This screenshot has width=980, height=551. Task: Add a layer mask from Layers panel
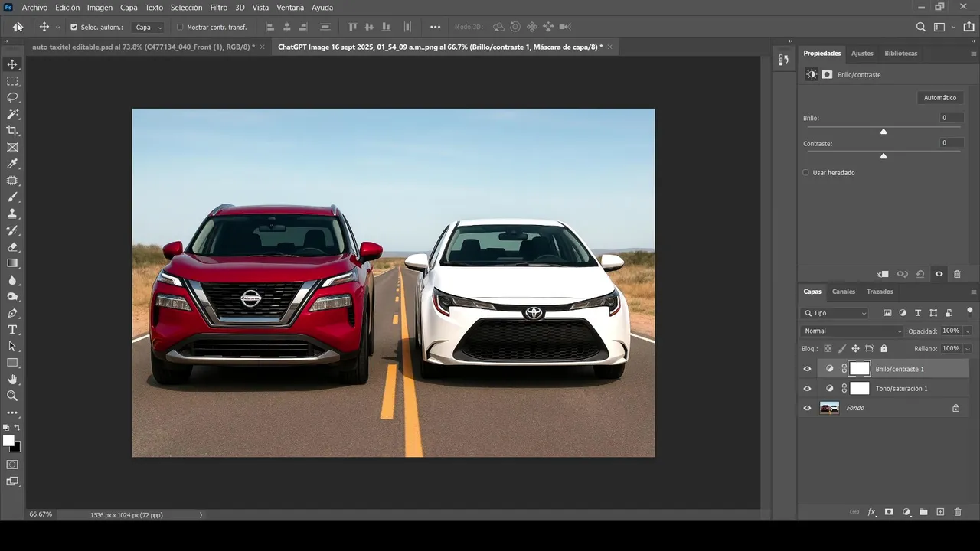point(889,512)
